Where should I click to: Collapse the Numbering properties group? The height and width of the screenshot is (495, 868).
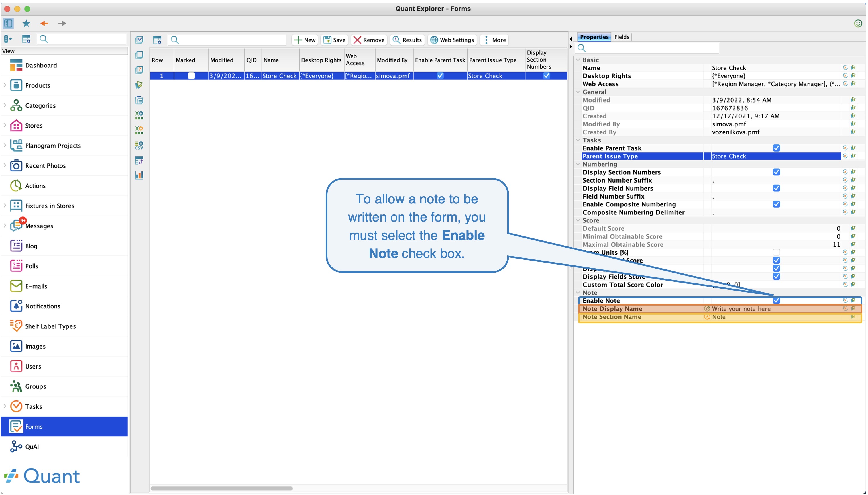point(578,164)
